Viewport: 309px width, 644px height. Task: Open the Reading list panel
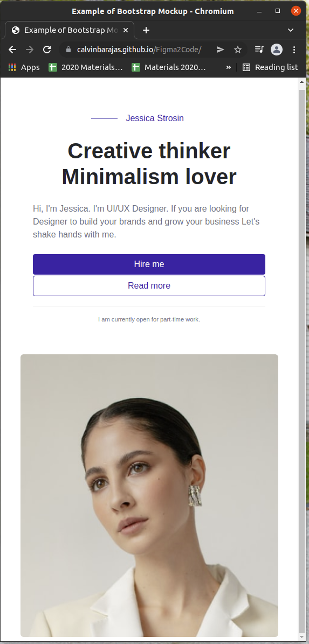270,67
